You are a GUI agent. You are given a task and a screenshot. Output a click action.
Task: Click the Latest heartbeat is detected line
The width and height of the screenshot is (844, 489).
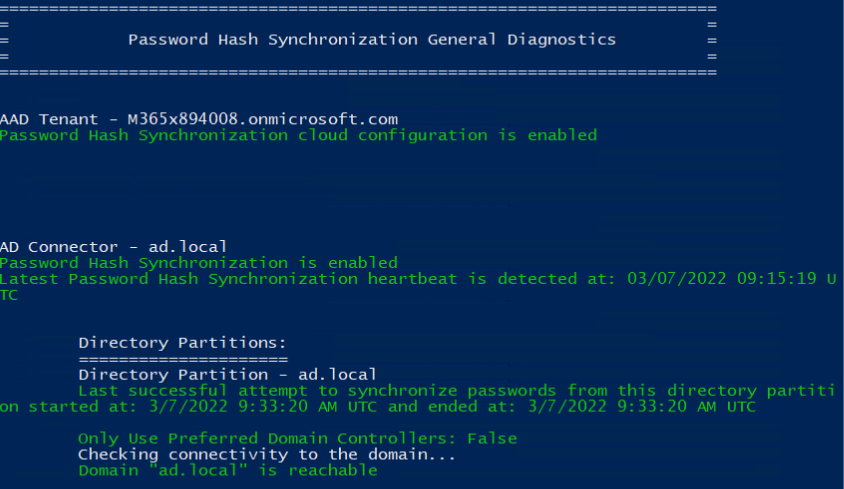[x=300, y=279]
